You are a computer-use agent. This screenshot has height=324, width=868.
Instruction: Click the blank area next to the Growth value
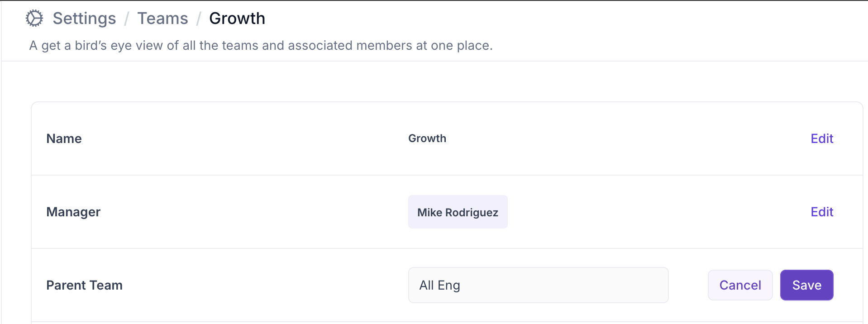(x=625, y=138)
